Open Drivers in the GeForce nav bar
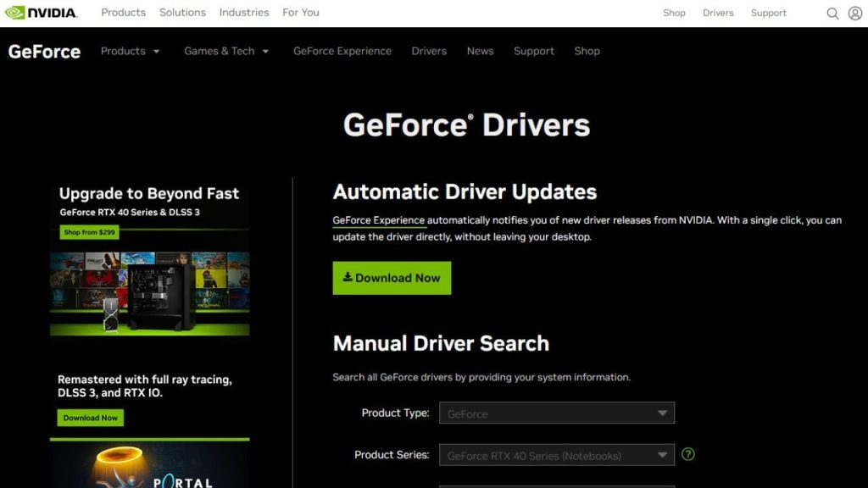 pos(428,51)
